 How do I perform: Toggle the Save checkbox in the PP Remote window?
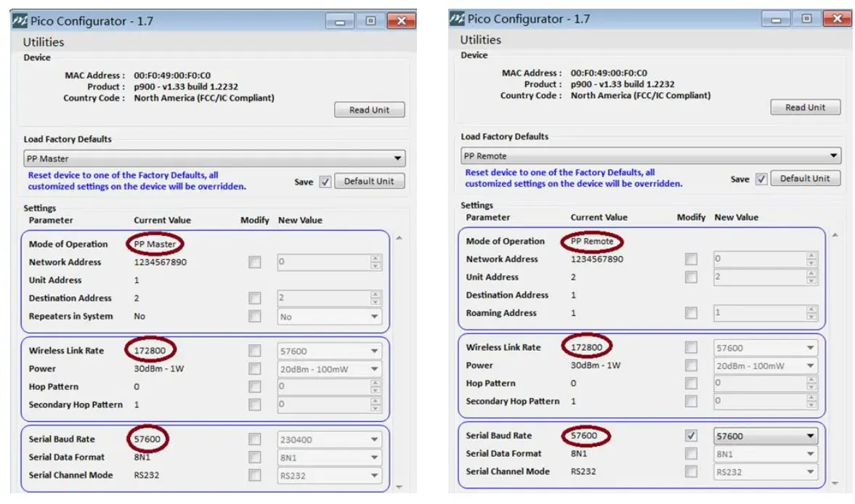[x=761, y=179]
